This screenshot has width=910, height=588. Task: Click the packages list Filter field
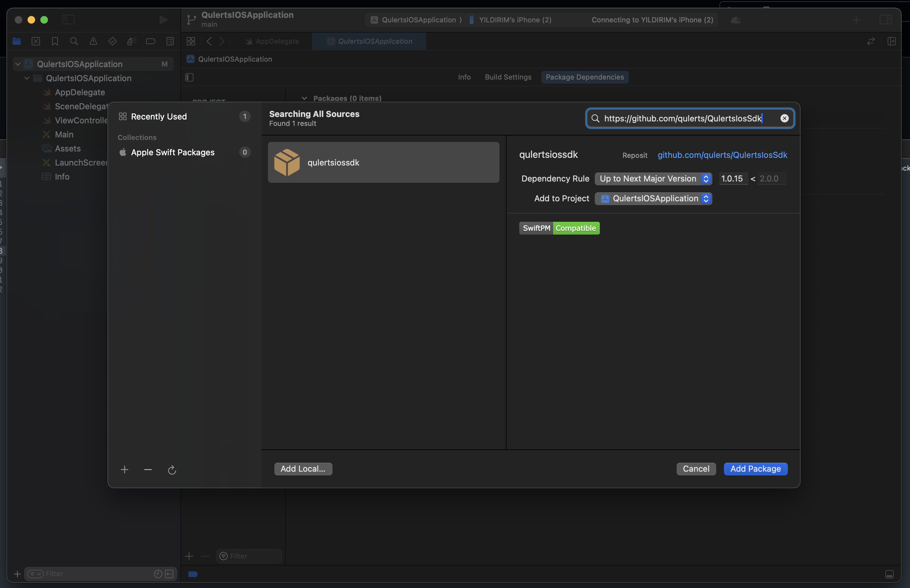tap(249, 556)
